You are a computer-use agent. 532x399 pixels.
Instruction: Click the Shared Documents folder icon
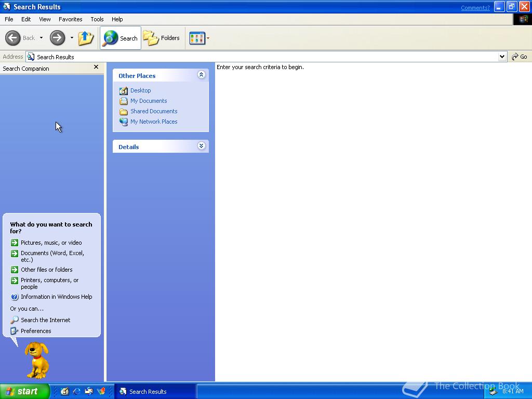(x=124, y=111)
